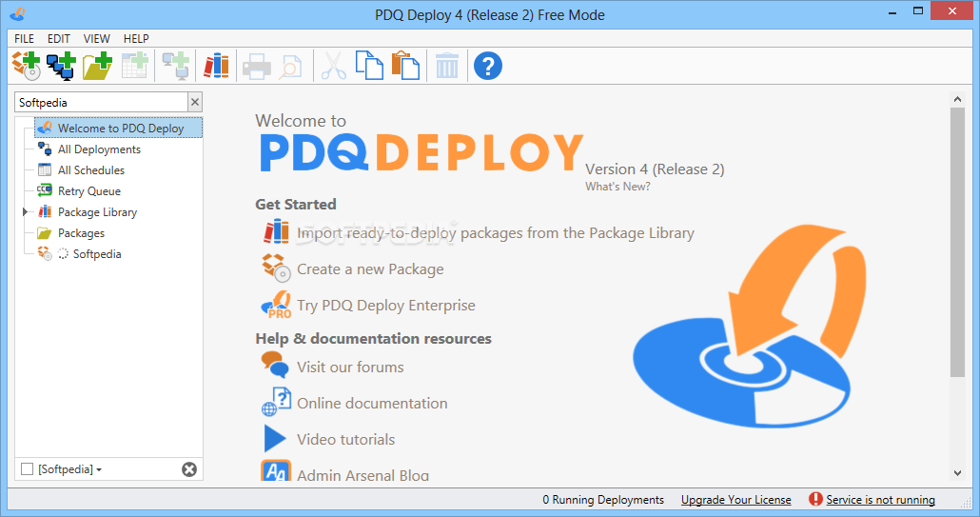Open the VIEW menu

[x=97, y=39]
